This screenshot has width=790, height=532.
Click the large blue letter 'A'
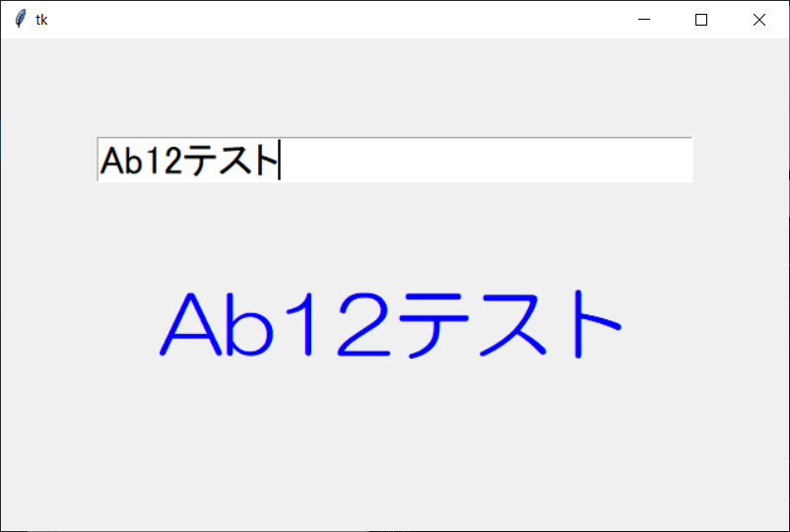(191, 324)
